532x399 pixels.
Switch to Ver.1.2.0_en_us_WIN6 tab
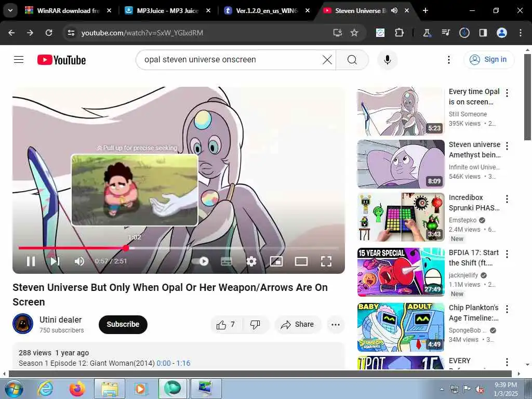point(267,10)
